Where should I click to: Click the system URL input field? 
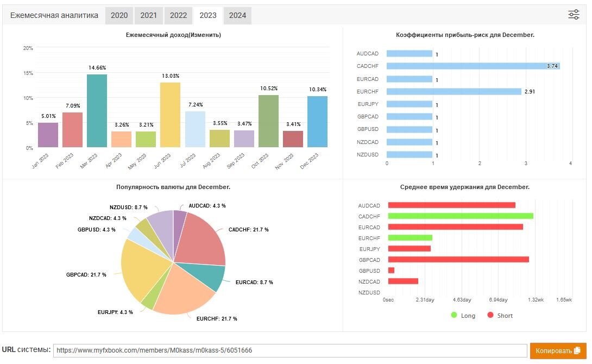coord(290,350)
